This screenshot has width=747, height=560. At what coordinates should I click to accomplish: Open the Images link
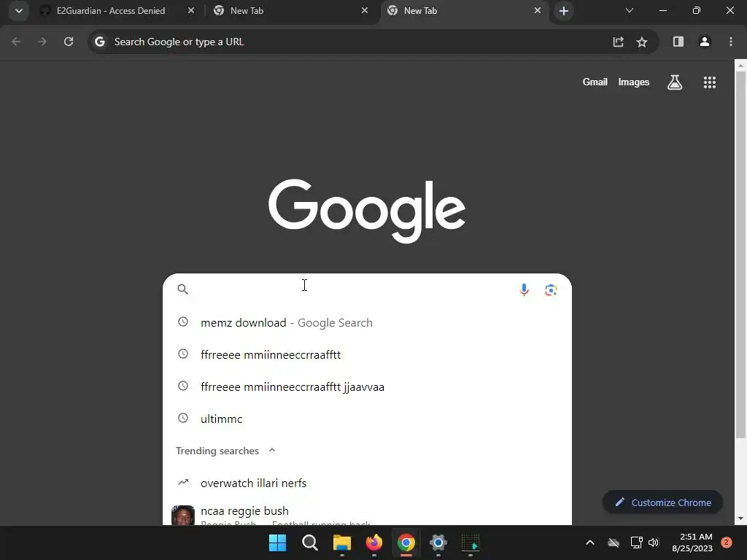(x=634, y=82)
